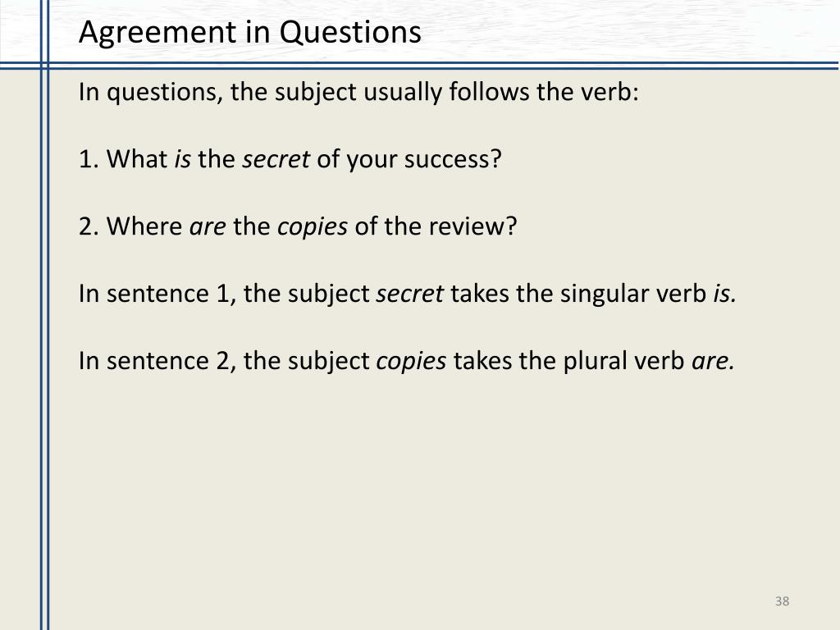Click the number '2.' beginning the second example
The width and height of the screenshot is (840, 630).
89,226
